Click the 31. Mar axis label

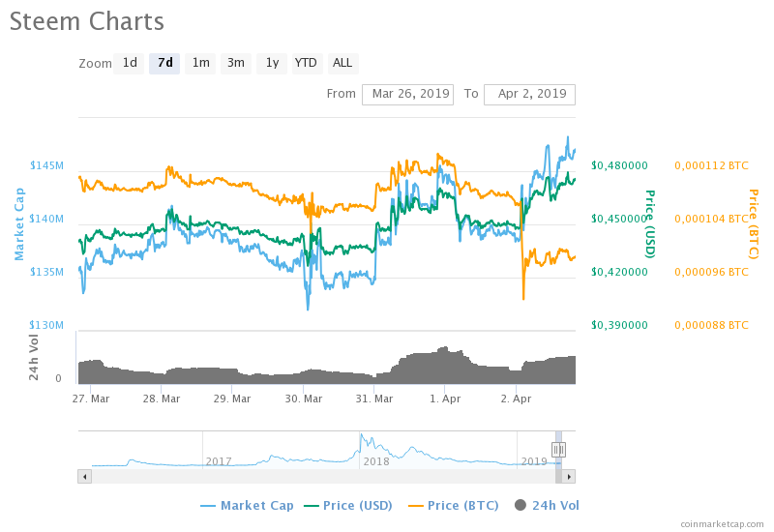pos(374,399)
